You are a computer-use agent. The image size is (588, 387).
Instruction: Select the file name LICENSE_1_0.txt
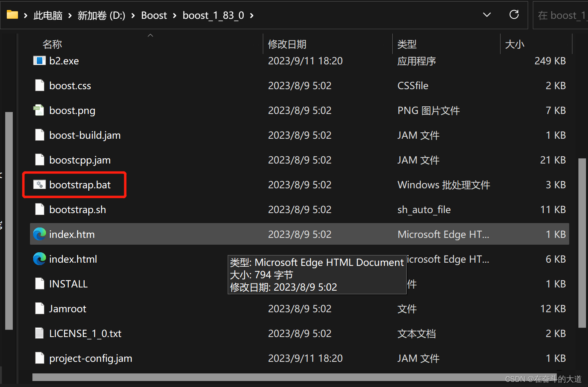click(85, 333)
